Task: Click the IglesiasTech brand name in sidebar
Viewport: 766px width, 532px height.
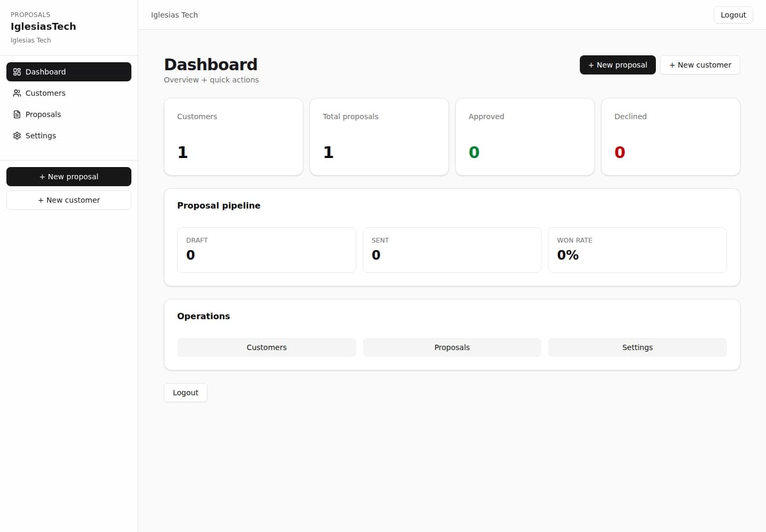Action: coord(43,27)
